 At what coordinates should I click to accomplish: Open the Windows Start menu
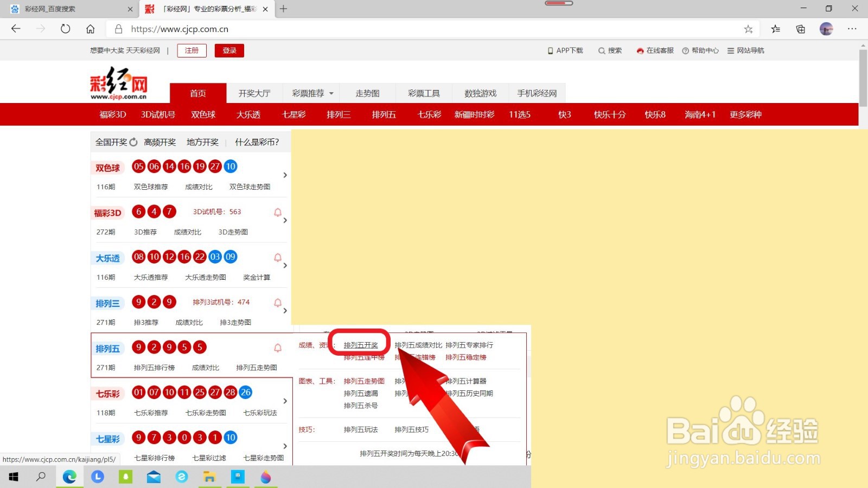coord(13,477)
